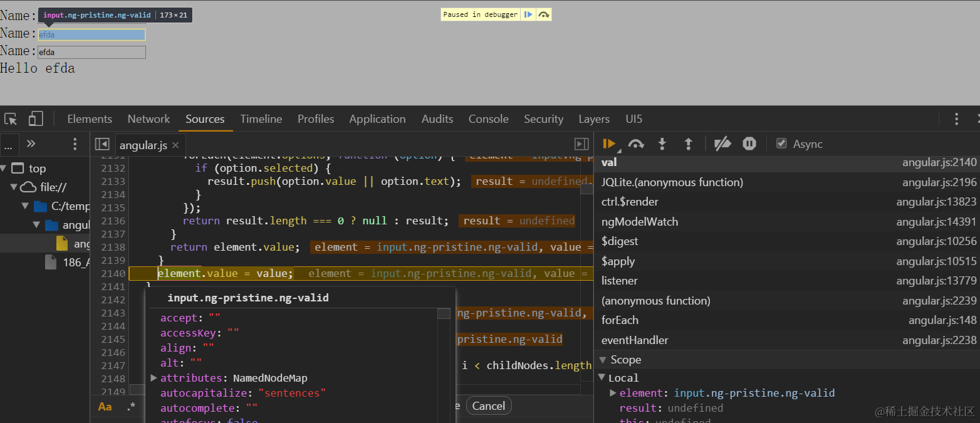
Task: Focus the third Name input field
Action: tap(91, 52)
